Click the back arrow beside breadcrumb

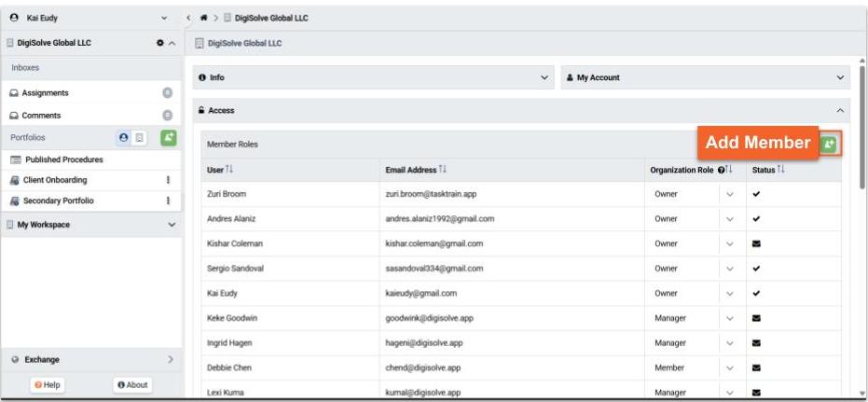[188, 18]
